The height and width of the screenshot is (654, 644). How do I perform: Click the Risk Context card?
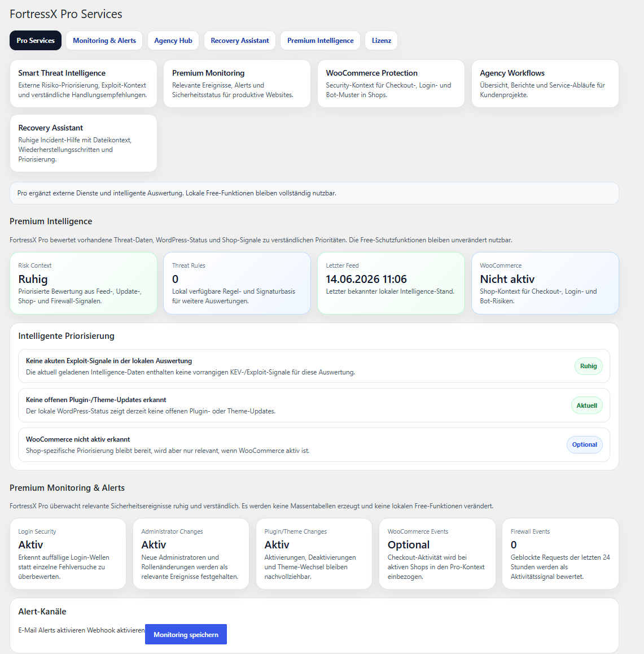84,283
